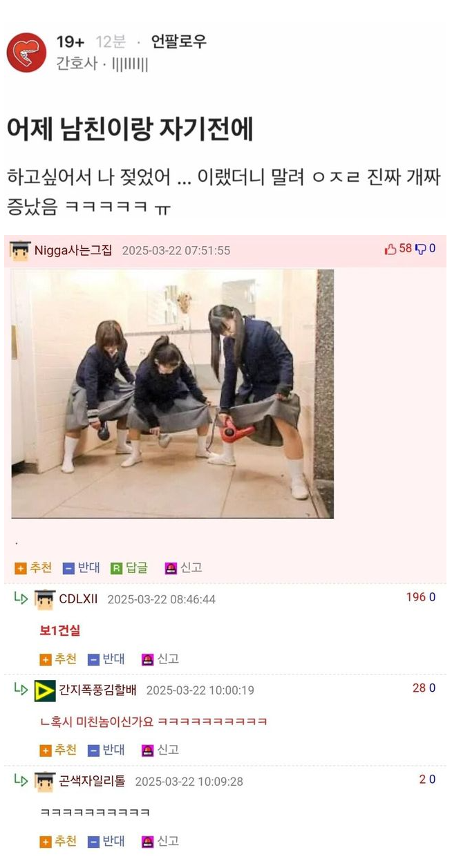
Task: Open Nigga사는그집 user avatar
Action: coord(20,250)
